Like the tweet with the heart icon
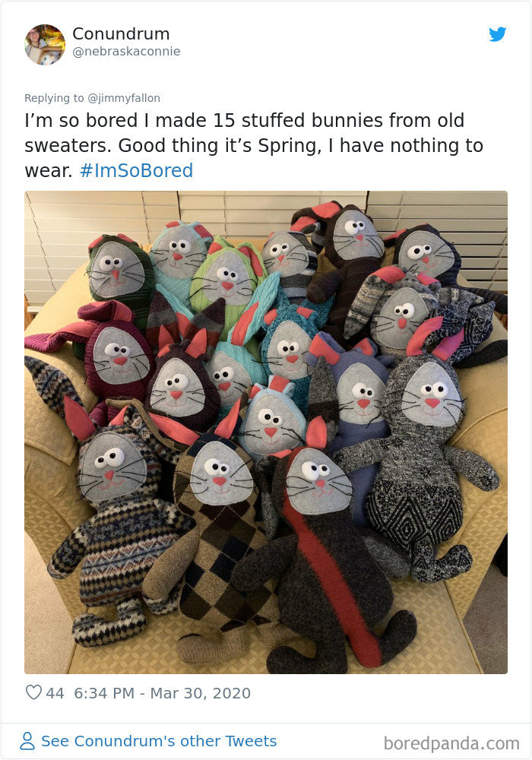The height and width of the screenshot is (760, 532). [x=33, y=692]
